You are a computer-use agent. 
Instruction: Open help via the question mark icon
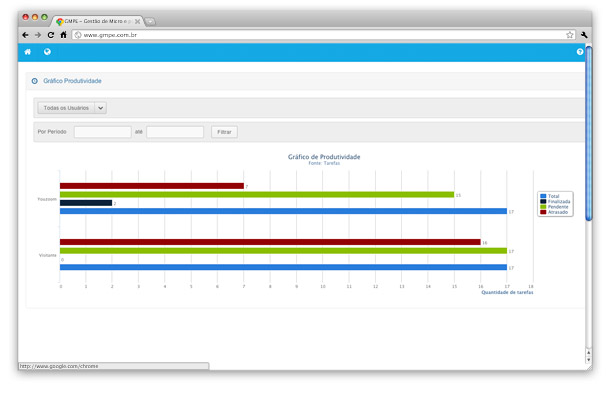point(580,52)
